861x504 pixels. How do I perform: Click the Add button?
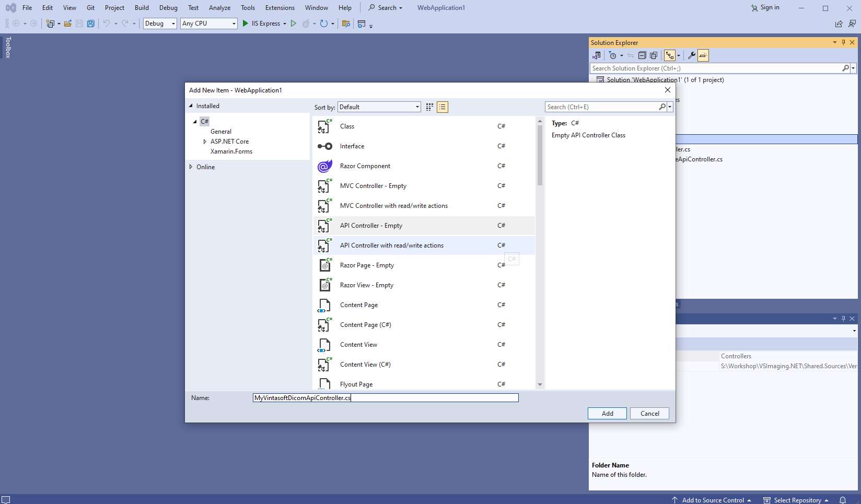point(607,414)
